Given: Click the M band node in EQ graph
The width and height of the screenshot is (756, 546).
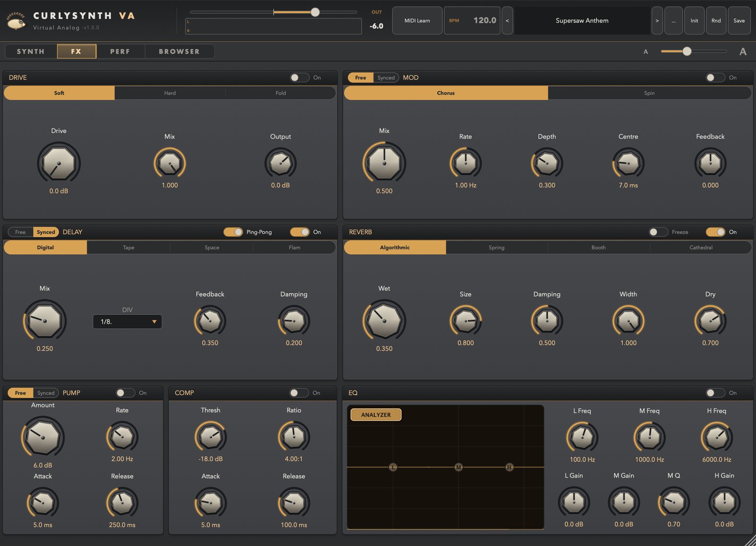Looking at the screenshot, I should tap(458, 467).
